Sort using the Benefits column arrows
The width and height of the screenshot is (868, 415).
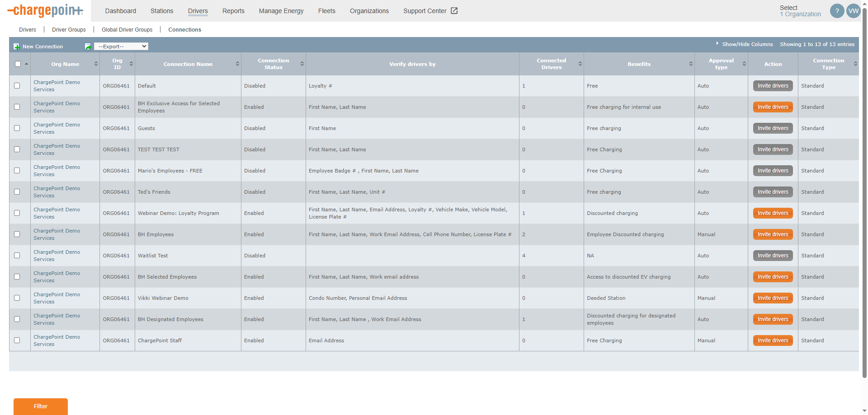[691, 64]
